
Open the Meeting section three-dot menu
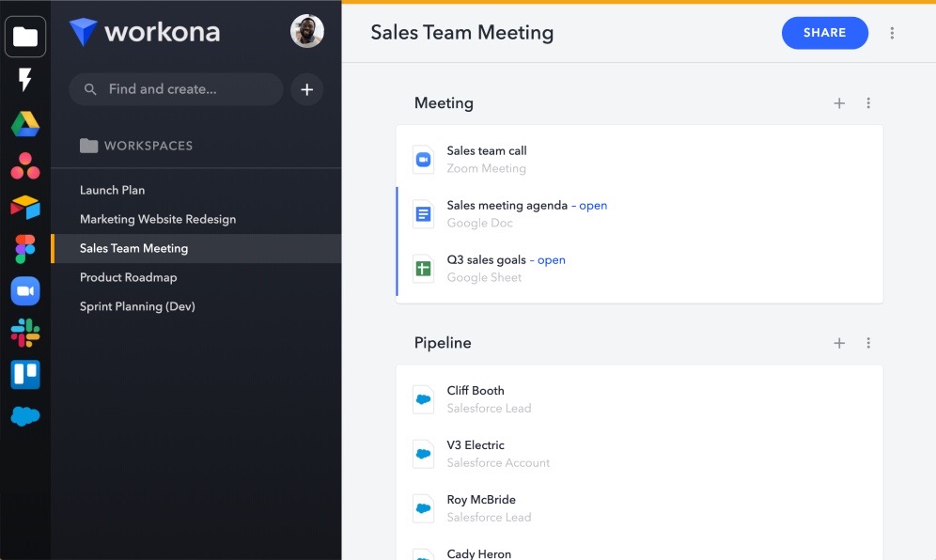click(x=868, y=103)
